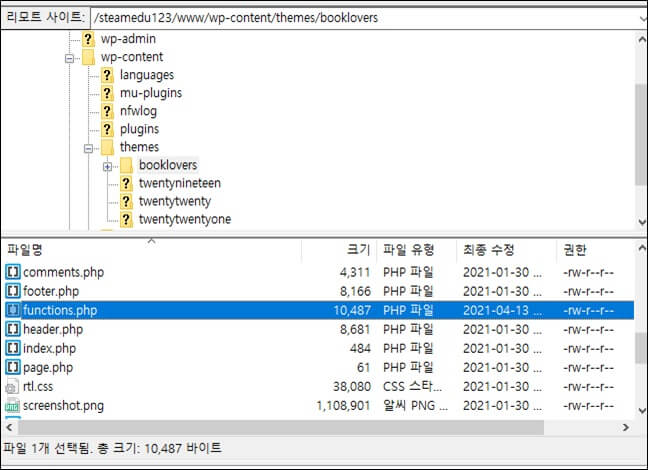Click the 2021-04-13 modified date
Viewport: 648px width, 470px height.
(503, 310)
